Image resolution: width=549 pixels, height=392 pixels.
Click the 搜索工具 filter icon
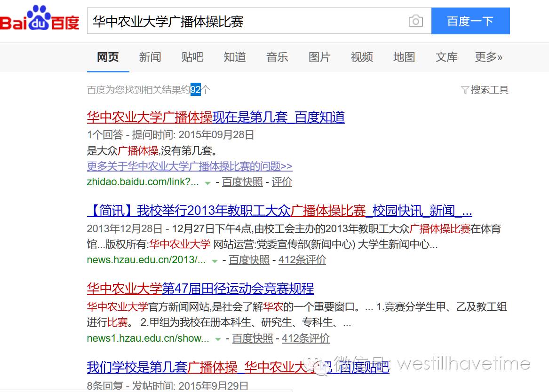465,90
